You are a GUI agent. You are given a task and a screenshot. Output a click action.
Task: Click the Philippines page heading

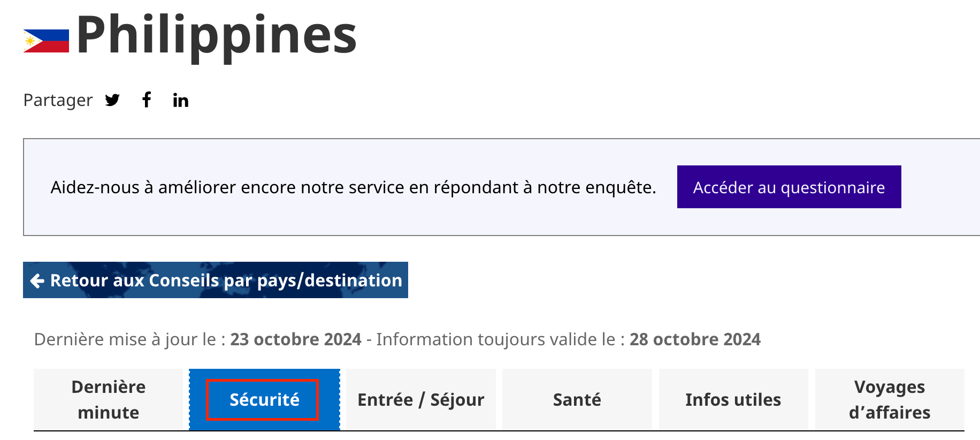click(x=217, y=35)
